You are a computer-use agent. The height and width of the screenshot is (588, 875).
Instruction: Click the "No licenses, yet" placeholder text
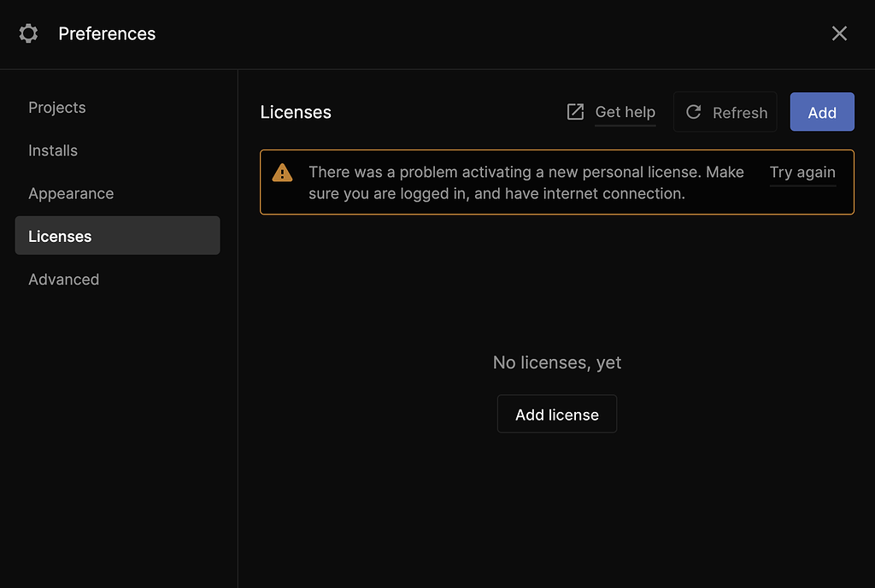(557, 362)
